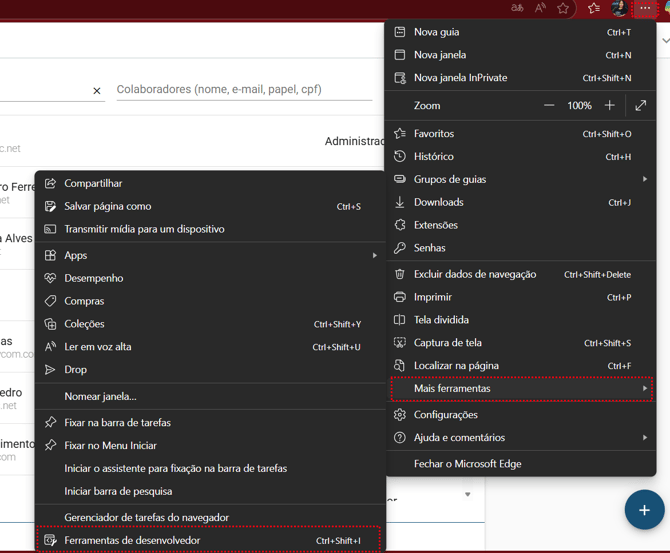Open Nova janela InPrivate

point(461,78)
